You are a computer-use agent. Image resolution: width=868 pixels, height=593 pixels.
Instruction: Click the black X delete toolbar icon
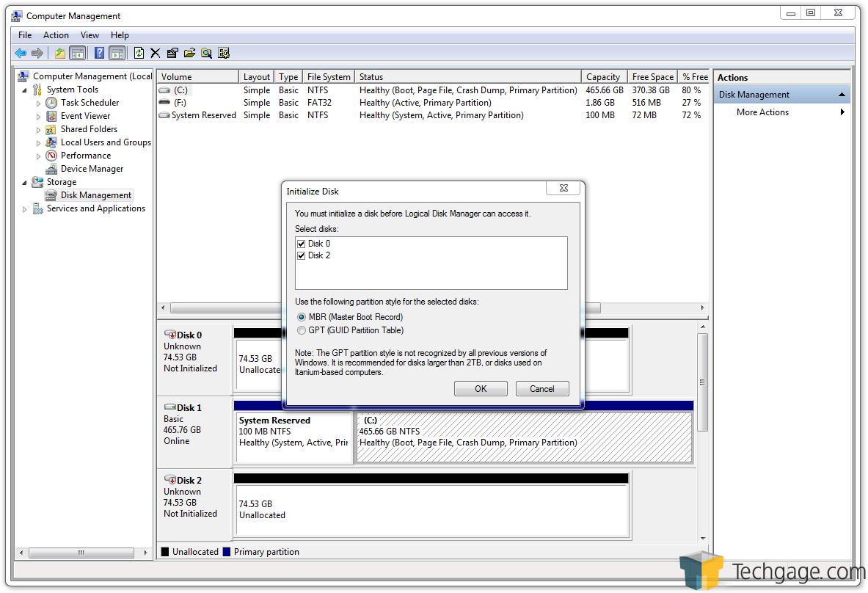(155, 53)
